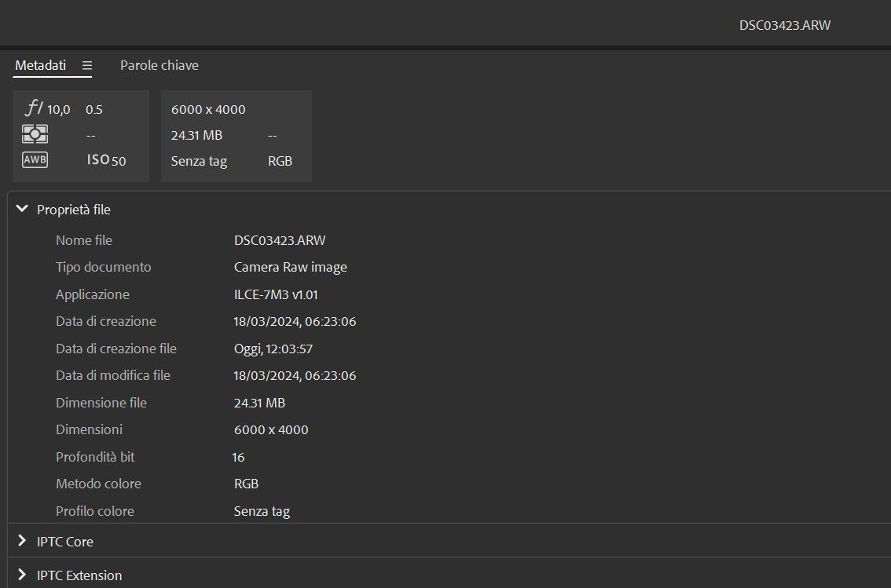Screen dimensions: 891x588
Task: Click the Profondità bit value 16
Action: [x=238, y=457]
